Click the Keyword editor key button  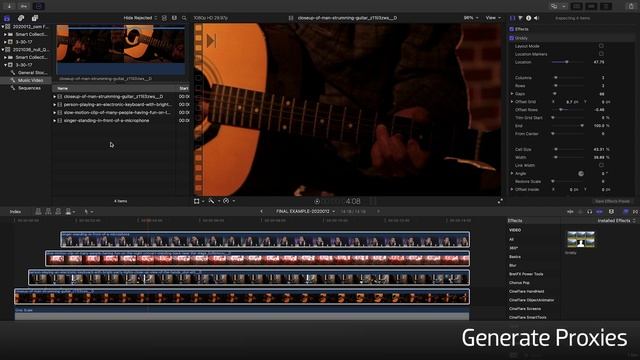[24, 6]
